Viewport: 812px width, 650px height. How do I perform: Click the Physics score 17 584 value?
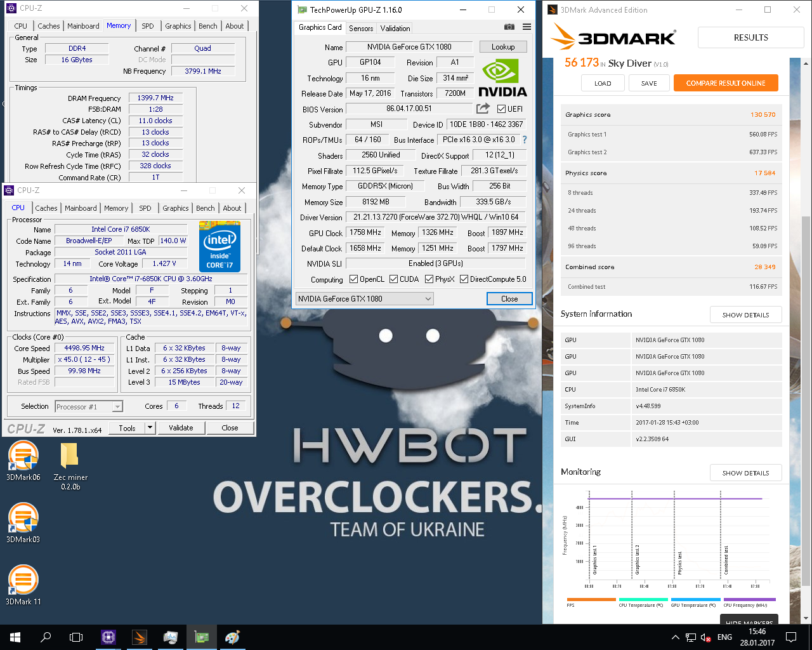pyautogui.click(x=764, y=173)
